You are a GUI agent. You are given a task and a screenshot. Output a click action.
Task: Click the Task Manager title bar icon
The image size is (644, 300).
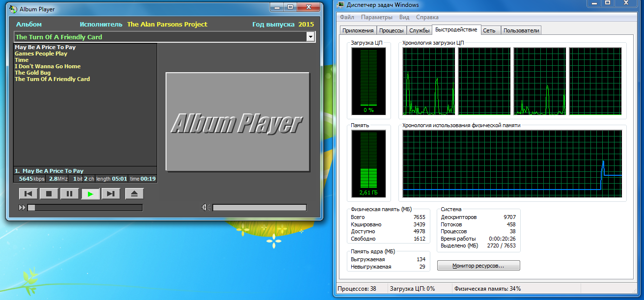(x=341, y=5)
